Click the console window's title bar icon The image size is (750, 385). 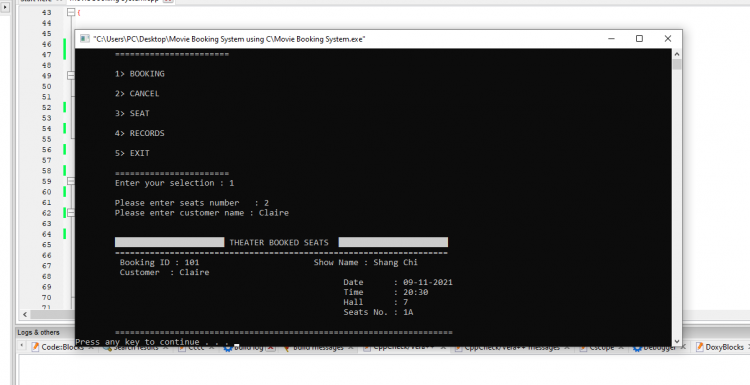point(85,39)
